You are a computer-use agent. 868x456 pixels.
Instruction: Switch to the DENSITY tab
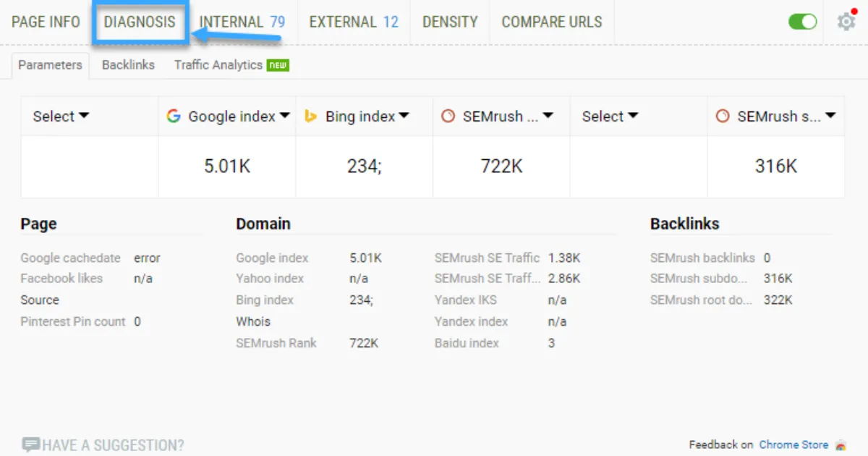click(450, 22)
